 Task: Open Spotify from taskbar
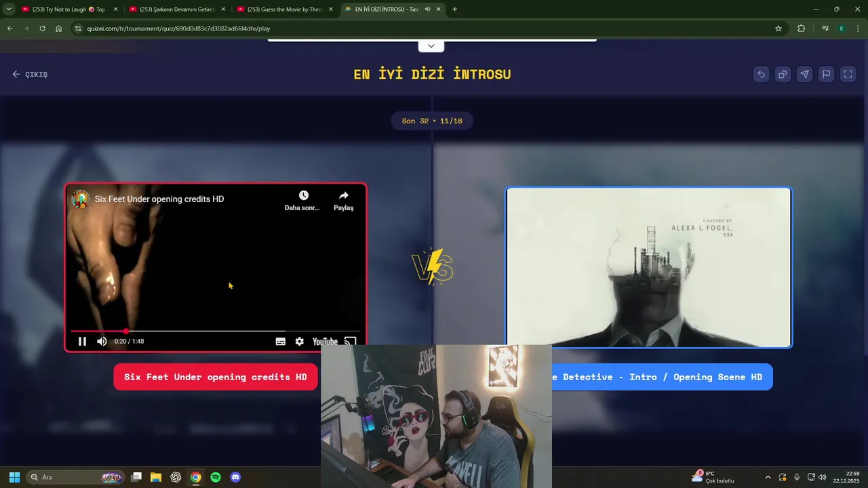pos(216,477)
